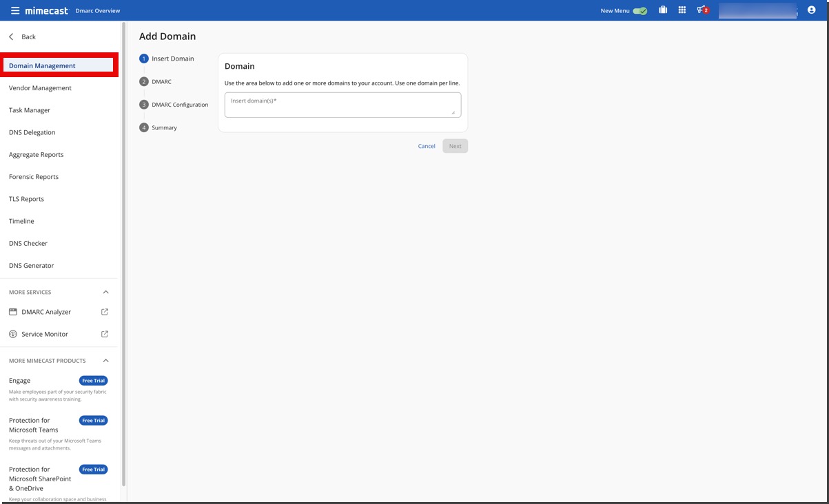Click the Dmarc Overview header title

pos(97,11)
